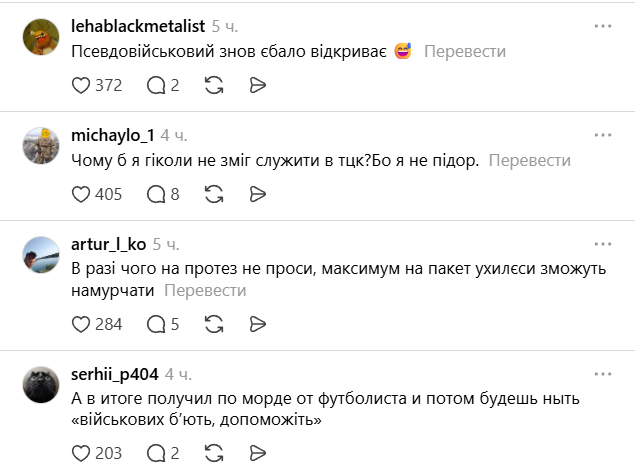Like the comment by michaylo_1
Viewport: 635px width, 473px height.
[x=82, y=193]
